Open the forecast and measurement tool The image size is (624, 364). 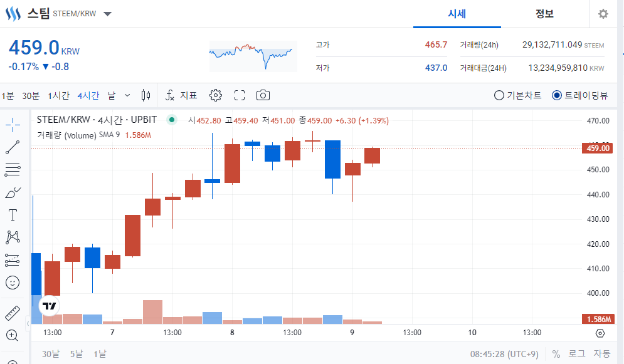click(13, 260)
